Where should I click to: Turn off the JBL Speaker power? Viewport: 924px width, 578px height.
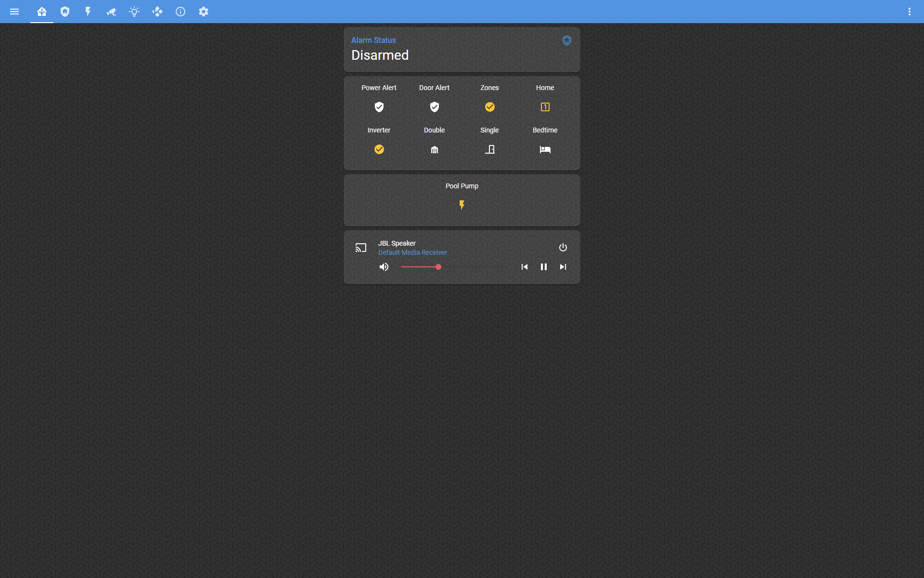563,248
